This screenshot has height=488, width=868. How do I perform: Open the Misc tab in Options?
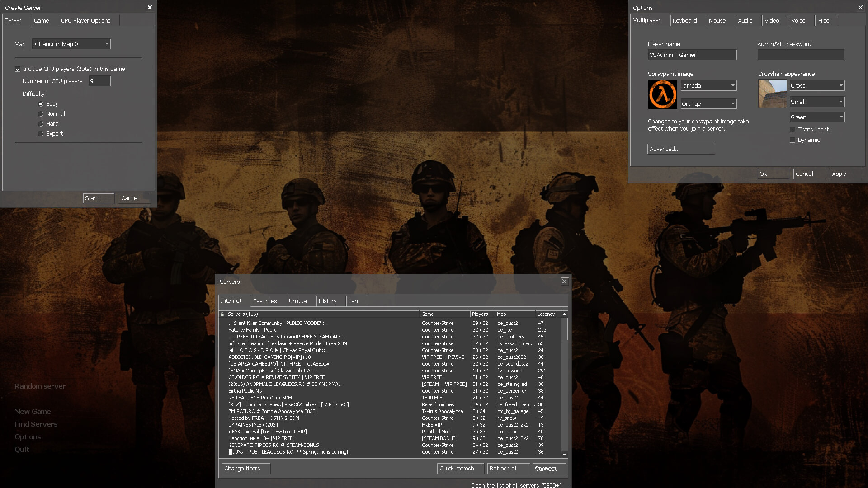(826, 20)
